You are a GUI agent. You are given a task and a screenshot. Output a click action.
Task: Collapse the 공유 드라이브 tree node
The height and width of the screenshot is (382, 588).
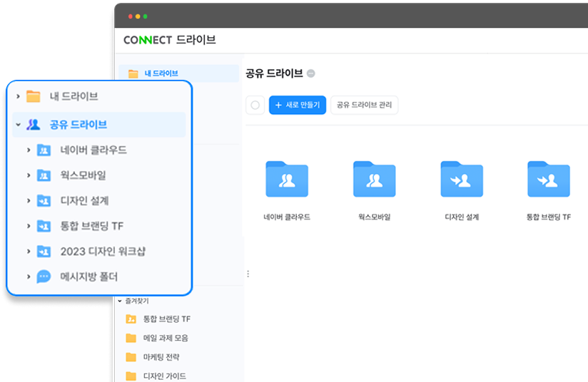tap(18, 124)
